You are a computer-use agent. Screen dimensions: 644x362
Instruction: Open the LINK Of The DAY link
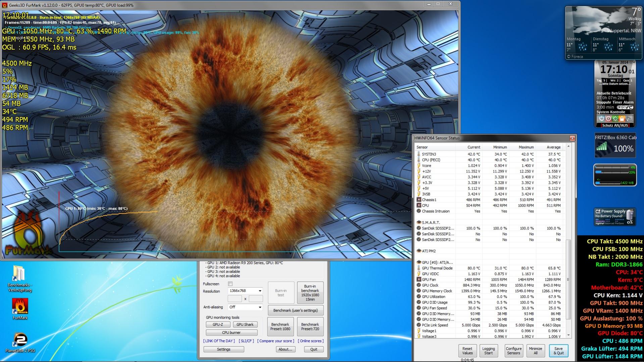click(219, 341)
